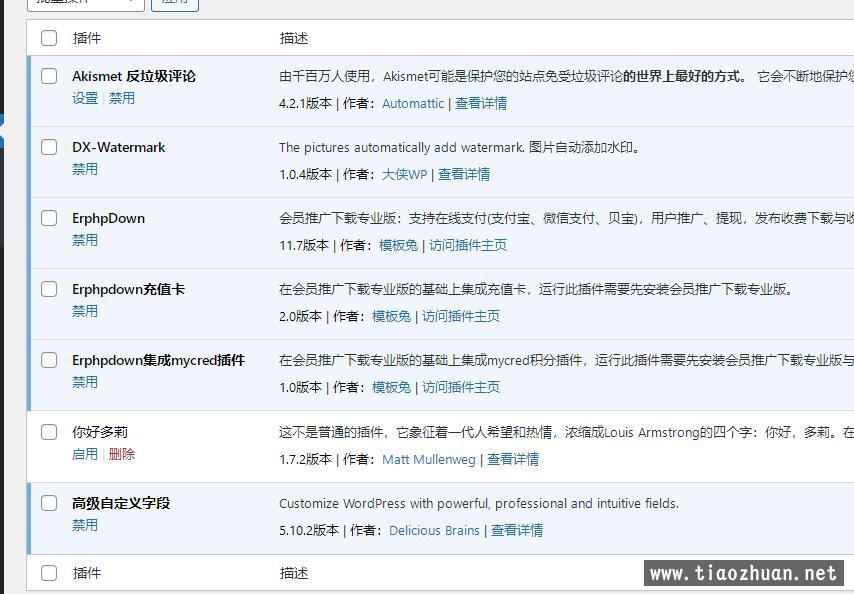Open the Matt Mullenweg author link

(x=429, y=460)
